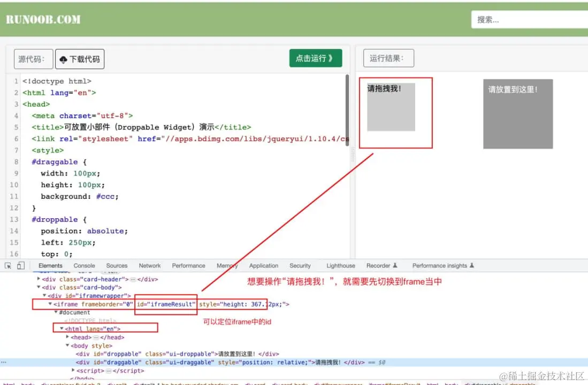
Task: Click the 下载代码 download button
Action: [80, 59]
